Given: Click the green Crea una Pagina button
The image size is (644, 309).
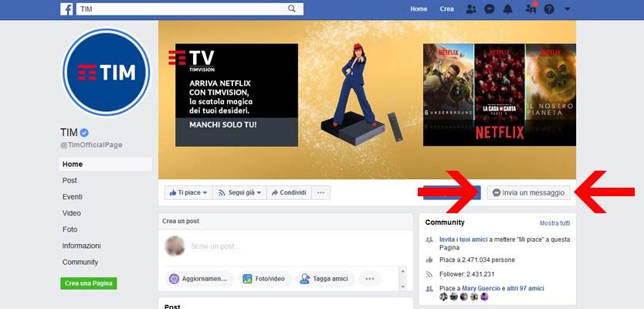Looking at the screenshot, I should coord(89,284).
